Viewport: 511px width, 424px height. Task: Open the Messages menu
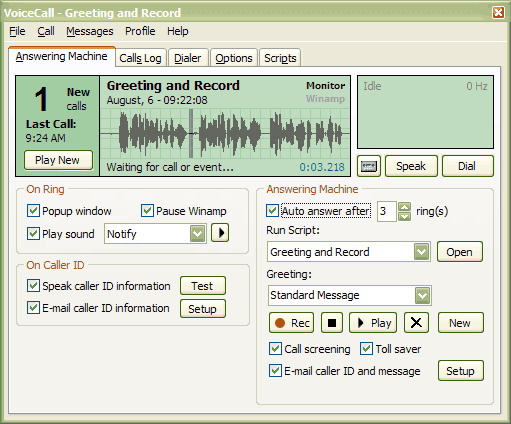[x=90, y=31]
